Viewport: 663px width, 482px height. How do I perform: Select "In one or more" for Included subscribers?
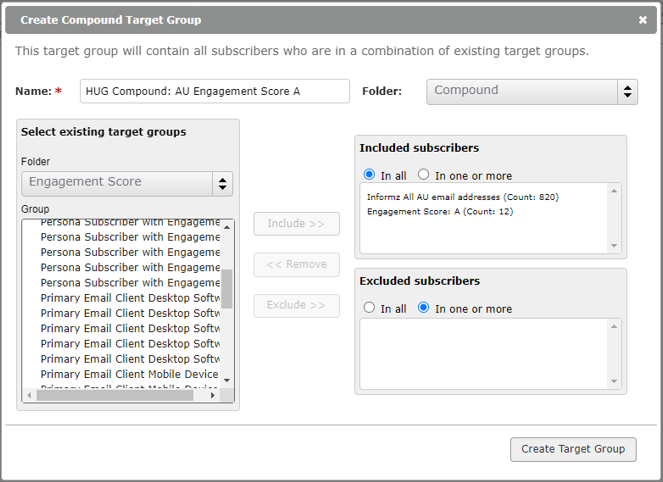[x=423, y=175]
